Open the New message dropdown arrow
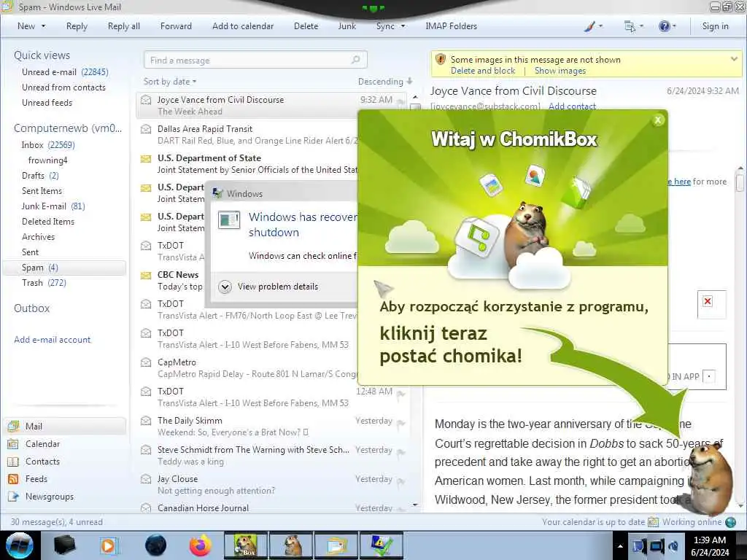The height and width of the screenshot is (560, 747). pos(43,26)
